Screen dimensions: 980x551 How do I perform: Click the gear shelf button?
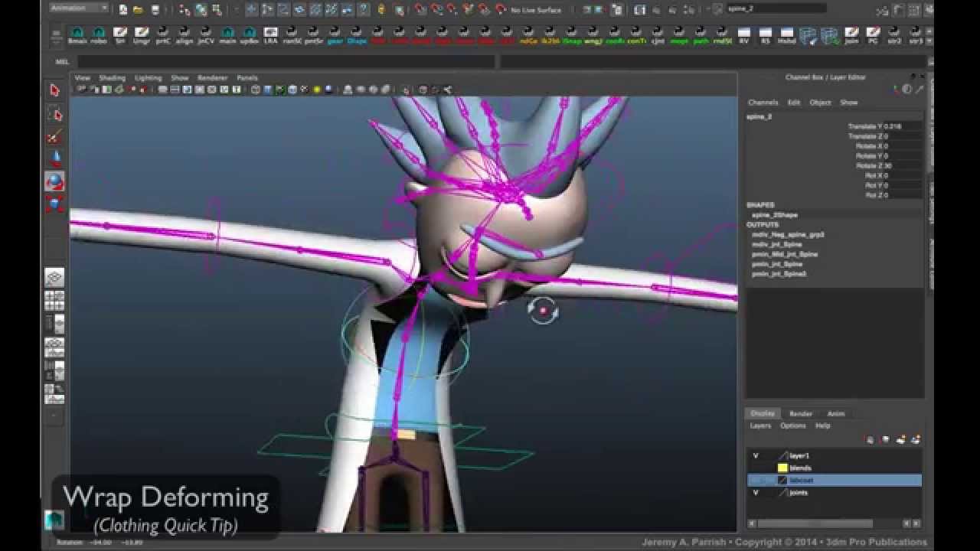pos(335,35)
